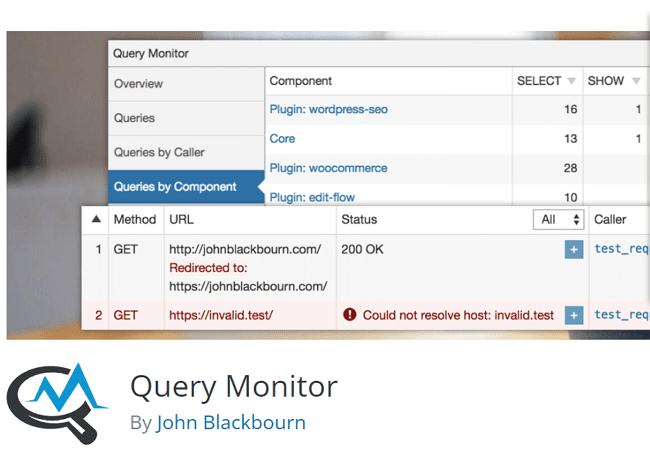Switch to the Queries tab
The height and width of the screenshot is (458, 650).
click(186, 118)
